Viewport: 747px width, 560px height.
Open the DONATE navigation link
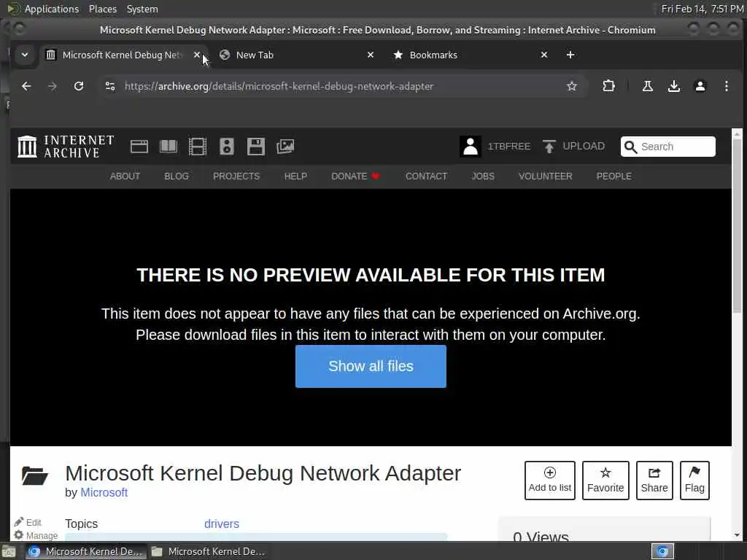[355, 176]
